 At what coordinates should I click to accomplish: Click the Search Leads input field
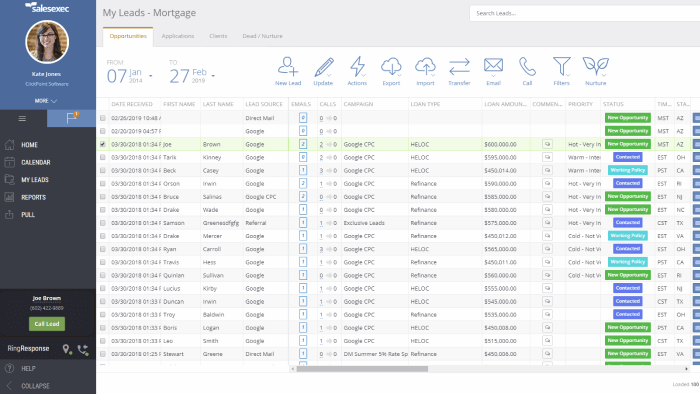[x=585, y=13]
